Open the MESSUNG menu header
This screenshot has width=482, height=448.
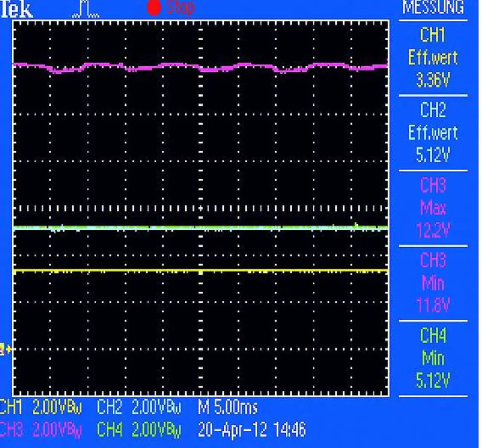click(433, 8)
